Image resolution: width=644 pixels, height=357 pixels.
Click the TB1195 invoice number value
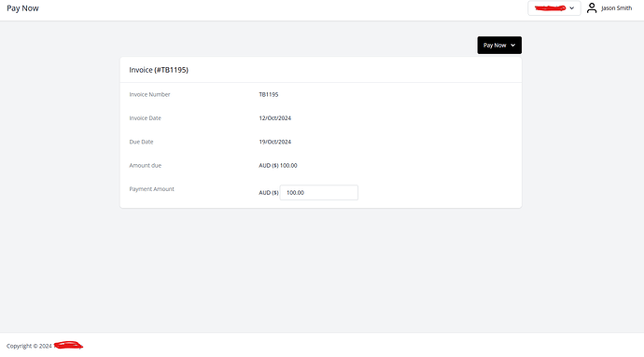click(x=269, y=94)
